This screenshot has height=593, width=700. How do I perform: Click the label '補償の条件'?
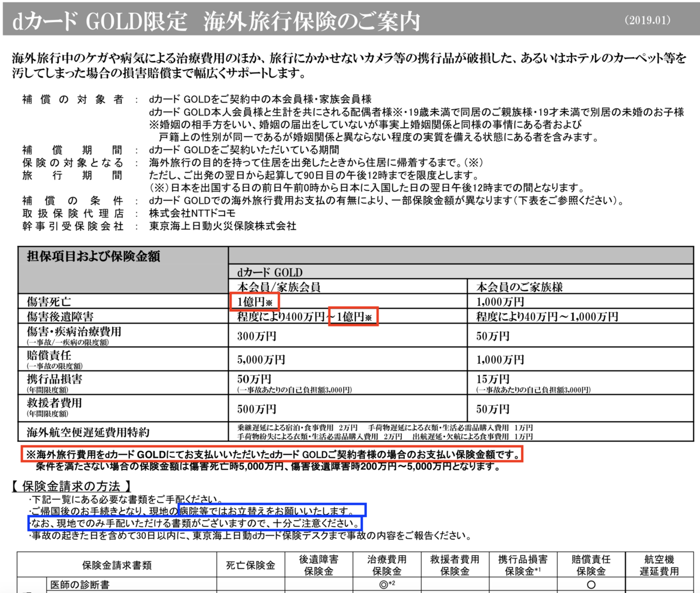click(x=73, y=201)
